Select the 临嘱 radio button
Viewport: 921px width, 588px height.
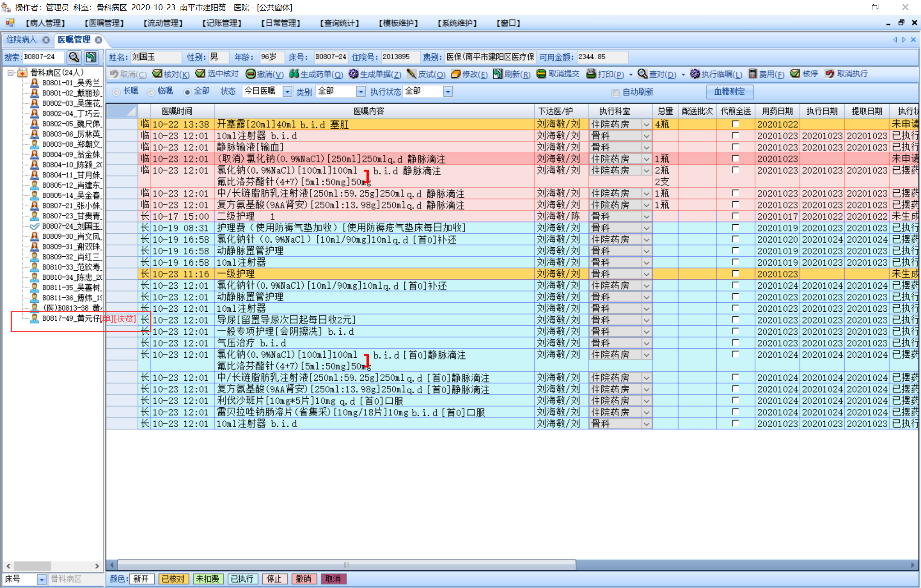[151, 92]
